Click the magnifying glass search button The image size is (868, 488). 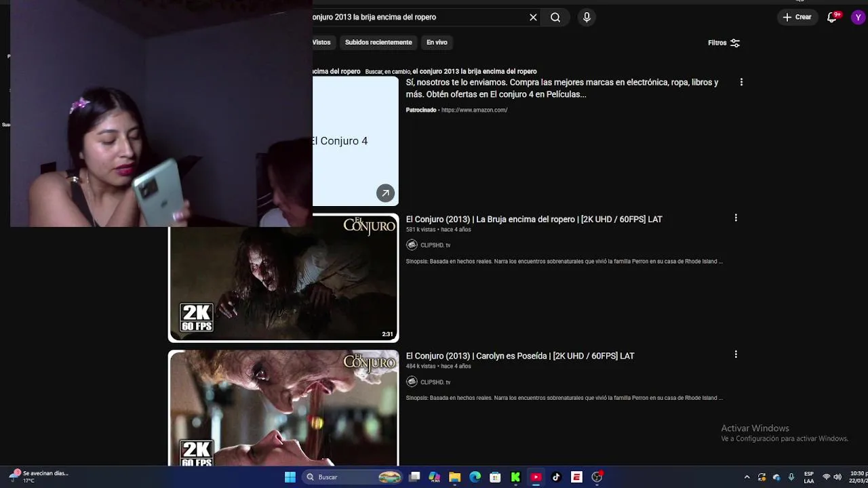click(x=555, y=18)
